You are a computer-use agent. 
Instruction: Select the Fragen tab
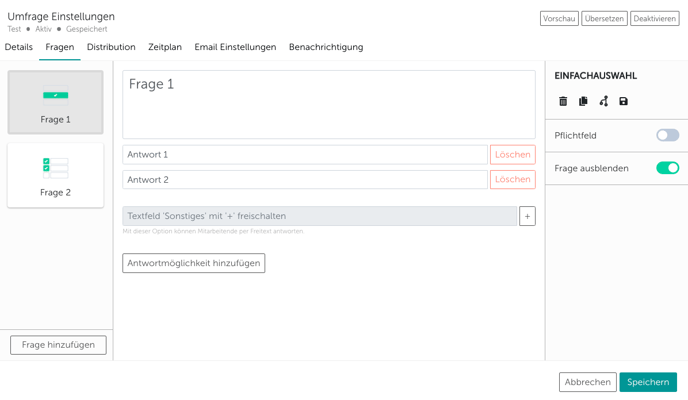click(60, 47)
